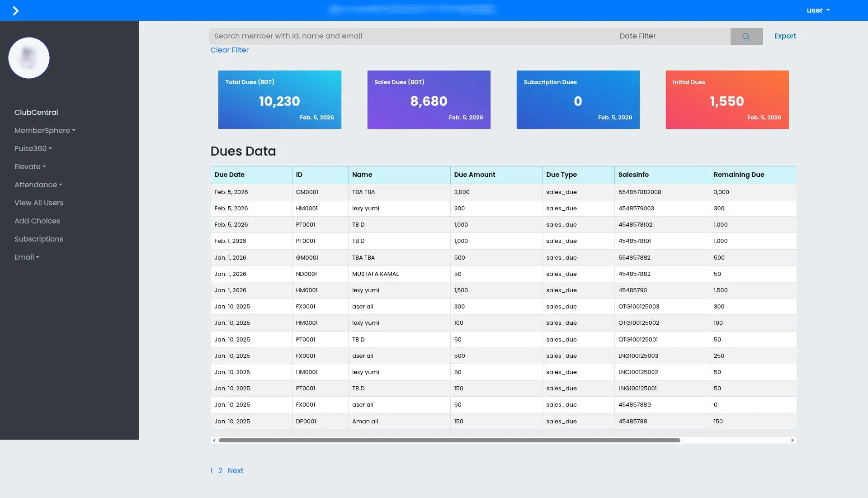Image resolution: width=868 pixels, height=498 pixels.
Task: Click the member search input field
Action: (407, 36)
